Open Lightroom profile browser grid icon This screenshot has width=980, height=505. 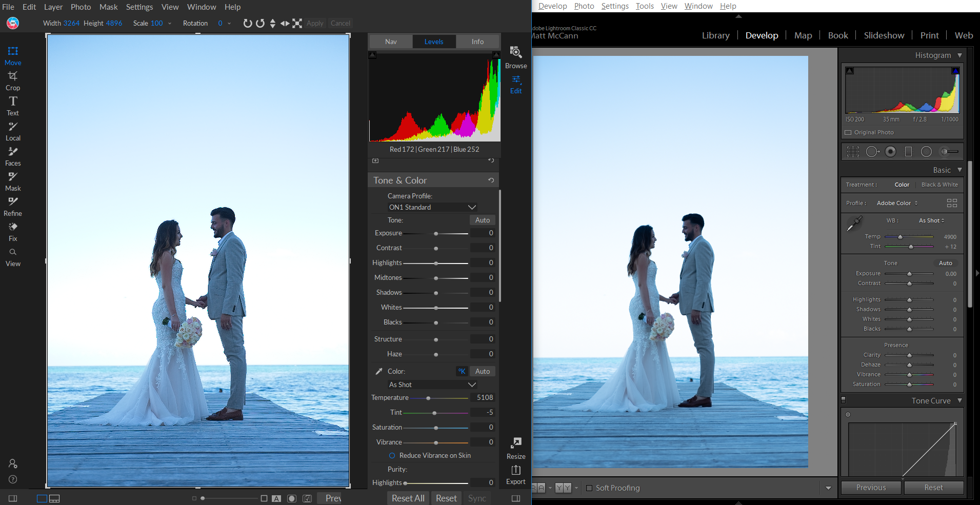tap(952, 203)
